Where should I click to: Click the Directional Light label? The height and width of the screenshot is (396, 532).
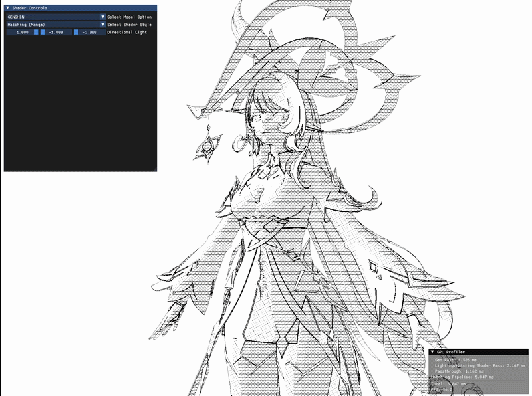(127, 32)
